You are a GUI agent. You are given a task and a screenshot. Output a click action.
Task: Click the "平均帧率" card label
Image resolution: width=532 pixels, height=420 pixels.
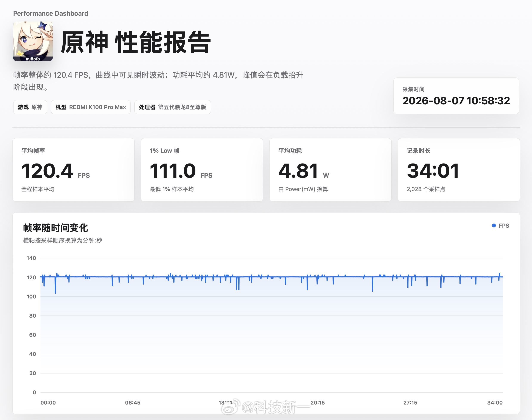click(x=33, y=151)
